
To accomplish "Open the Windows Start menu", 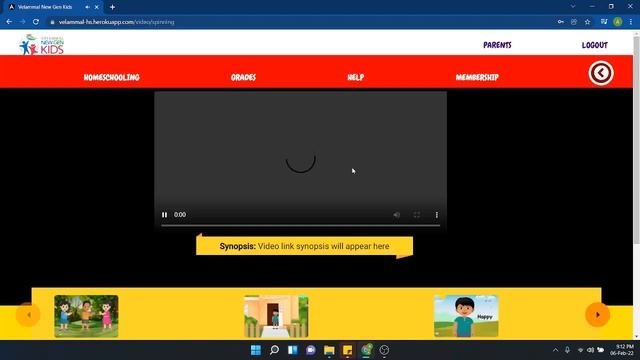I will coord(256,350).
